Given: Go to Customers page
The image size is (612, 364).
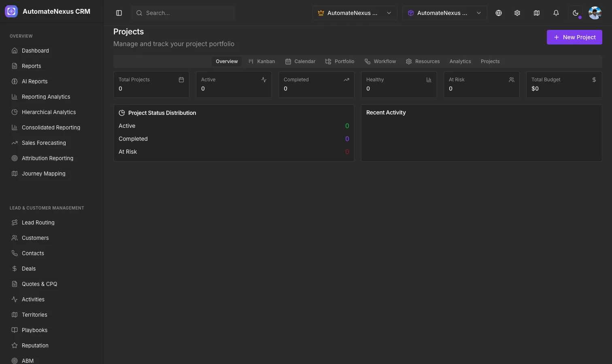Looking at the screenshot, I should click(x=52, y=238).
